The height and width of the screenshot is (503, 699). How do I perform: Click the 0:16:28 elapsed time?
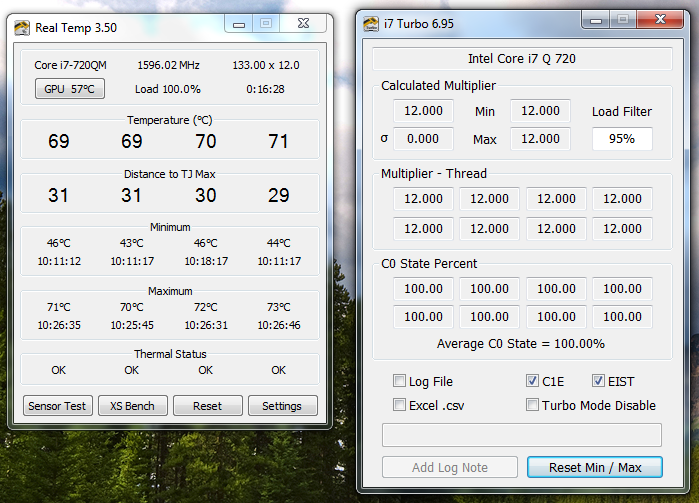(x=265, y=89)
